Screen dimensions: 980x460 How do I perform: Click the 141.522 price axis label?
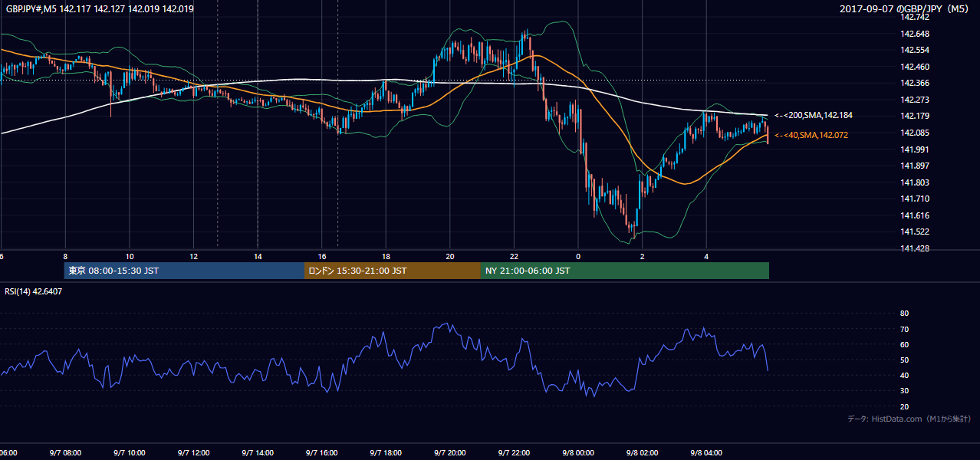914,232
